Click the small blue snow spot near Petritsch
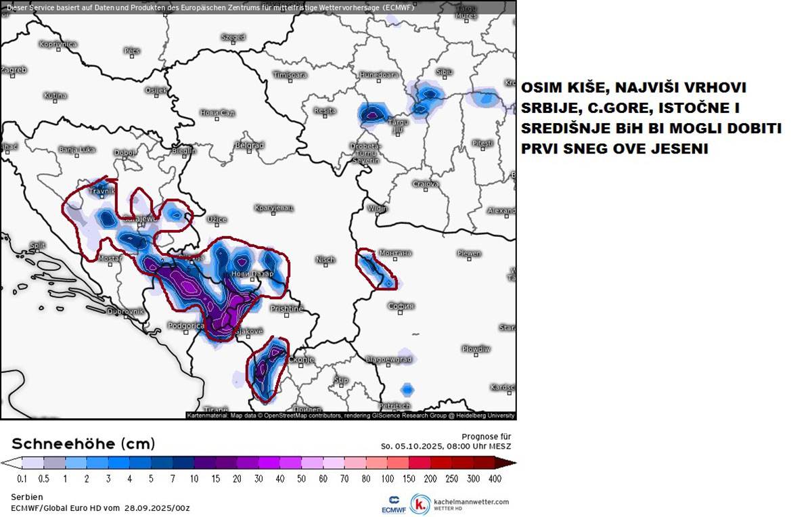Viewport: 812px width, 517px height. tap(407, 389)
